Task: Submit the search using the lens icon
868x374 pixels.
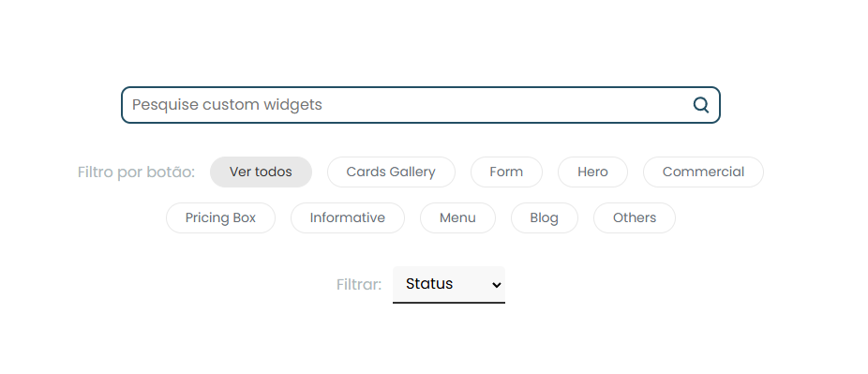Action: tap(701, 105)
